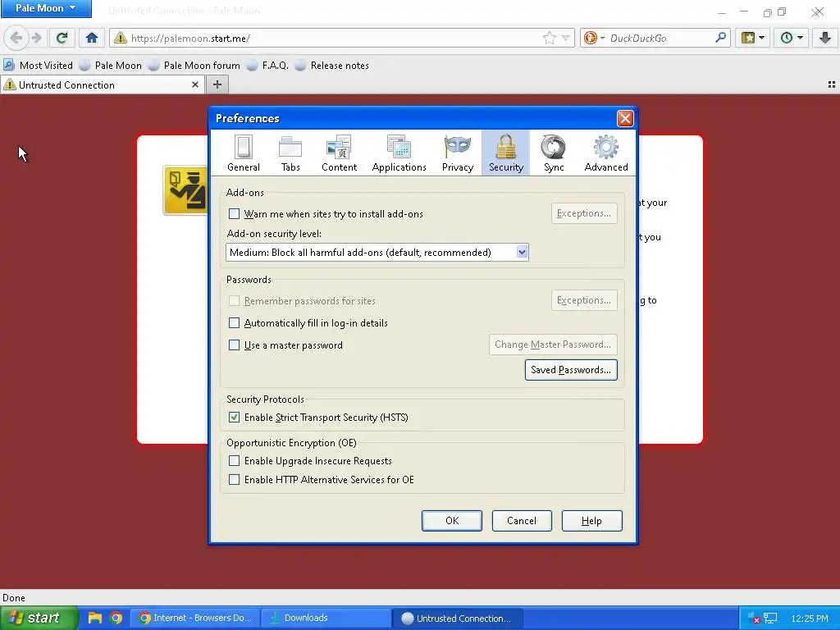This screenshot has height=630, width=840.
Task: Open the Pale Moon bookmark
Action: [111, 66]
